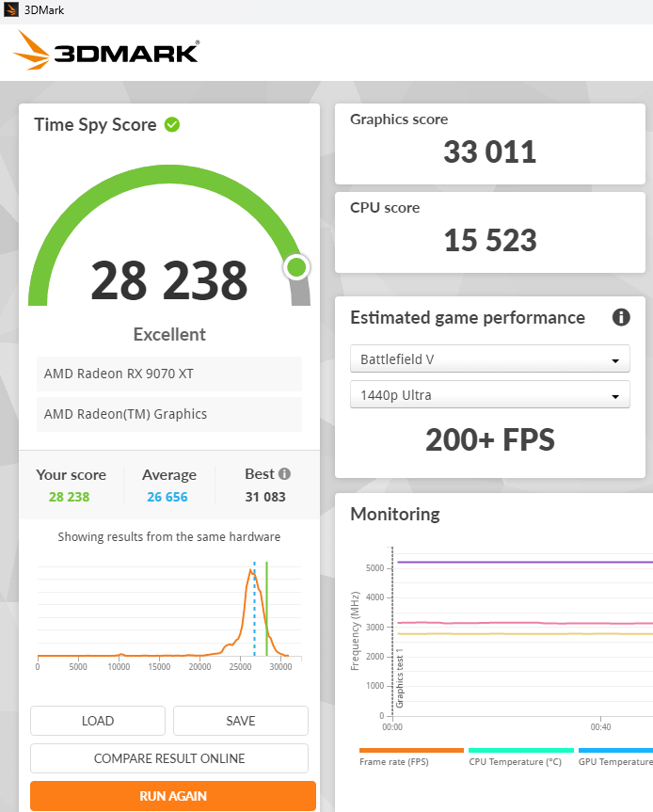This screenshot has width=653, height=812.
Task: Open the 1440p Ultra resolution dropdown
Action: (x=490, y=394)
